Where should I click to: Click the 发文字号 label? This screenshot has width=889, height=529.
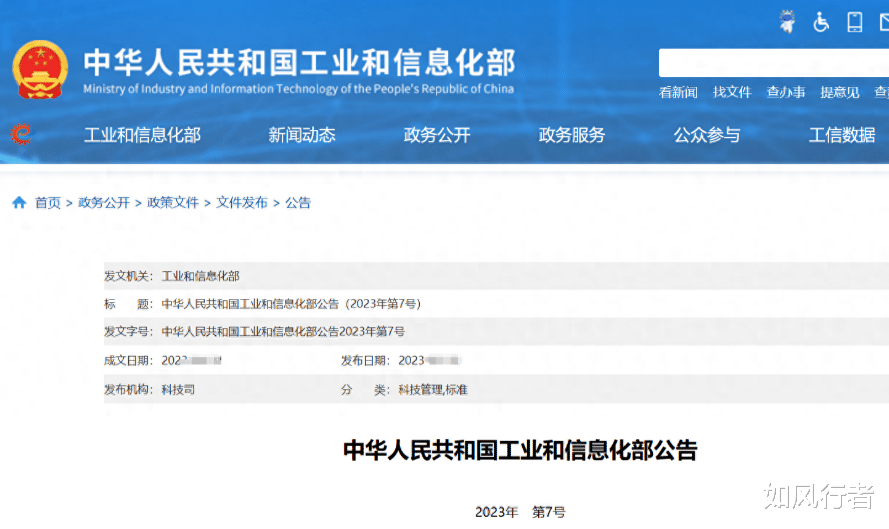coord(128,332)
